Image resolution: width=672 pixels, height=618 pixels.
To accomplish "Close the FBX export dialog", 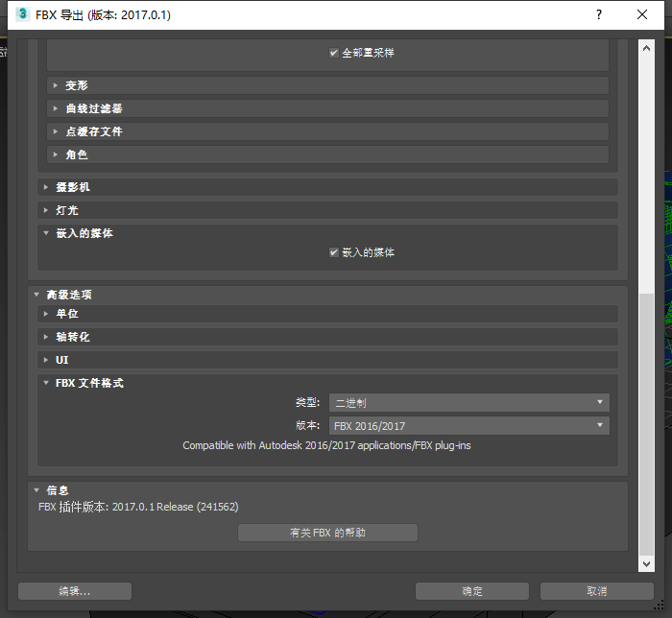I will [x=641, y=14].
